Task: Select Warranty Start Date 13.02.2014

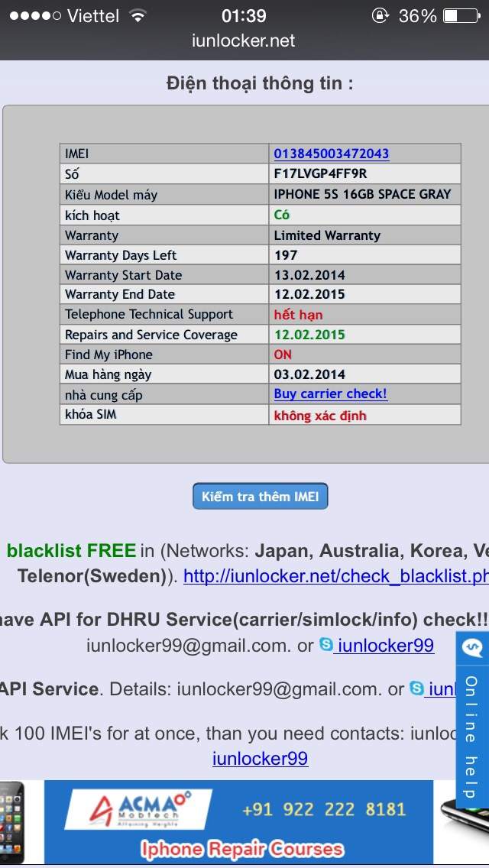Action: coord(309,275)
